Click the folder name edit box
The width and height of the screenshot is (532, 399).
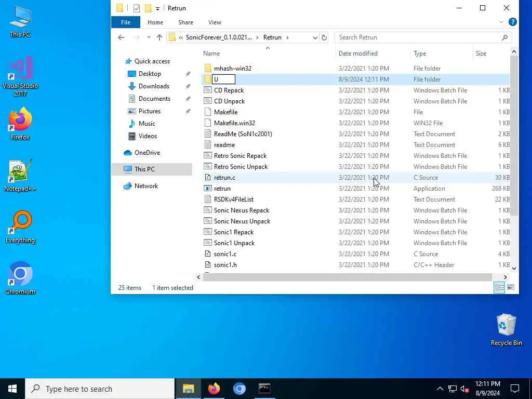[x=223, y=79]
